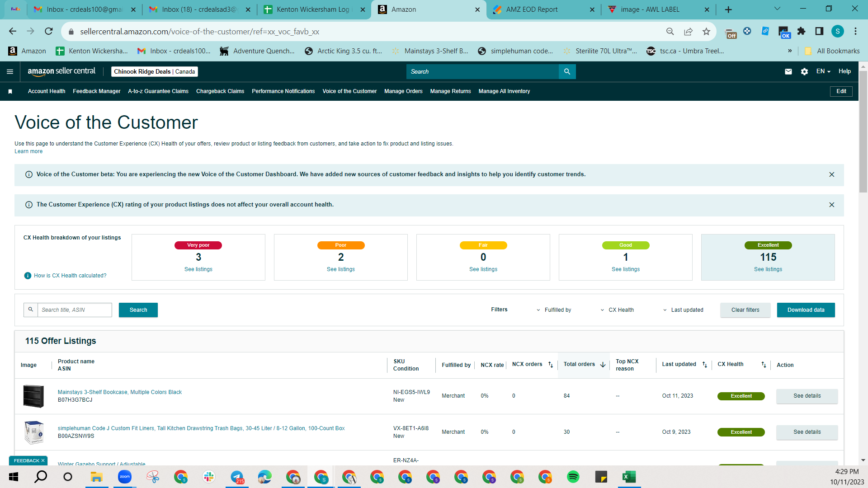Open the Seller Central hamburger menu
This screenshot has width=868, height=488.
click(10, 71)
